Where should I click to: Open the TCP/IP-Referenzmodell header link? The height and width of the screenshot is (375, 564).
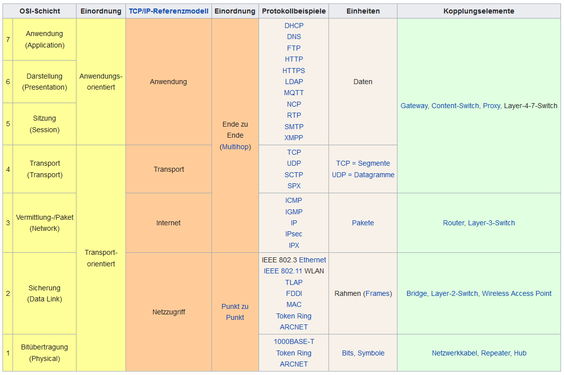pos(168,11)
